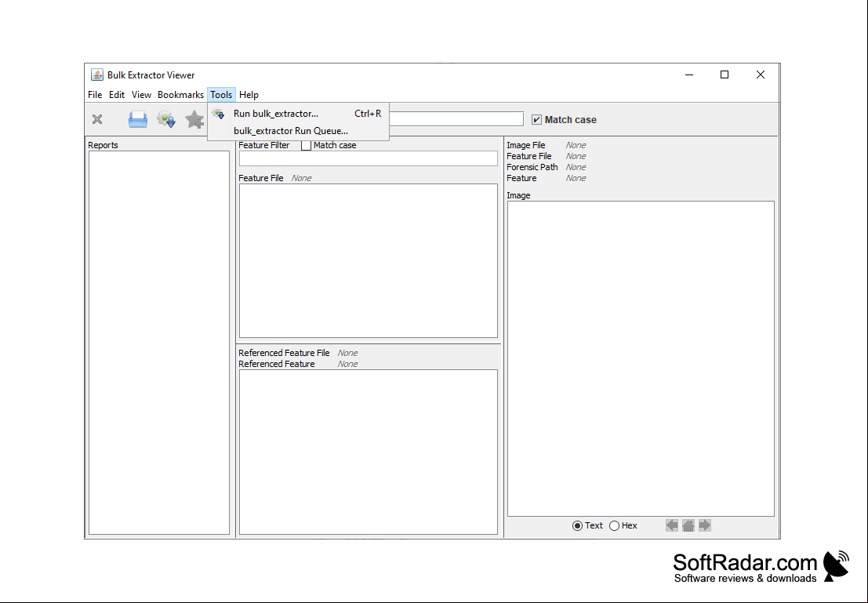Open the Edit menu

point(117,95)
